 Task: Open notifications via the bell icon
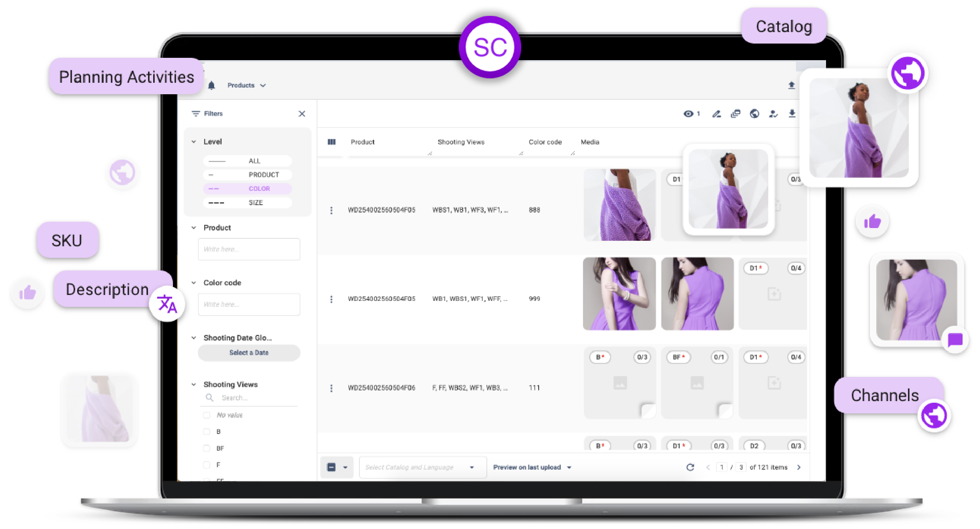[212, 85]
